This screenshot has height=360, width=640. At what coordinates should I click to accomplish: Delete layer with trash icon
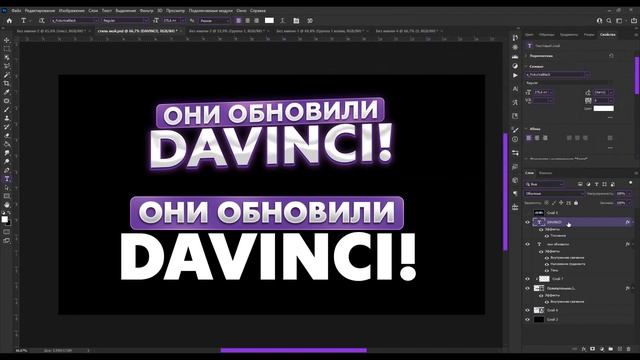tap(629, 349)
